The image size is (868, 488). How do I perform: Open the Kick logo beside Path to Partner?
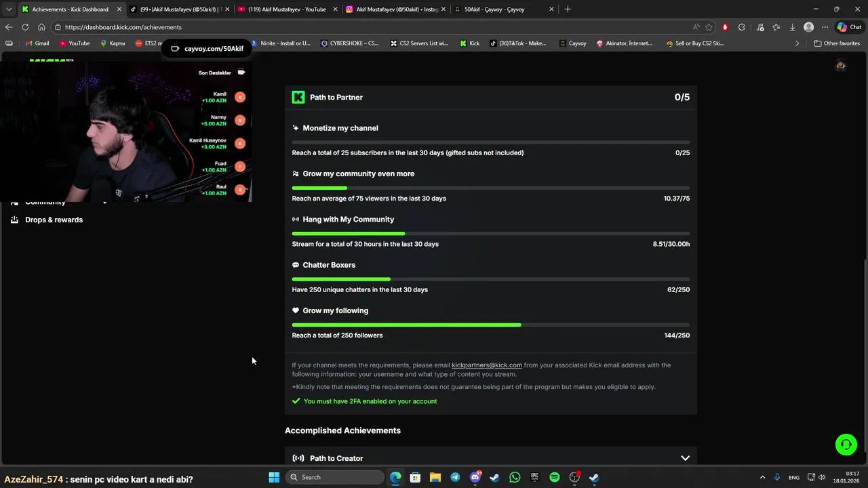[x=298, y=97]
